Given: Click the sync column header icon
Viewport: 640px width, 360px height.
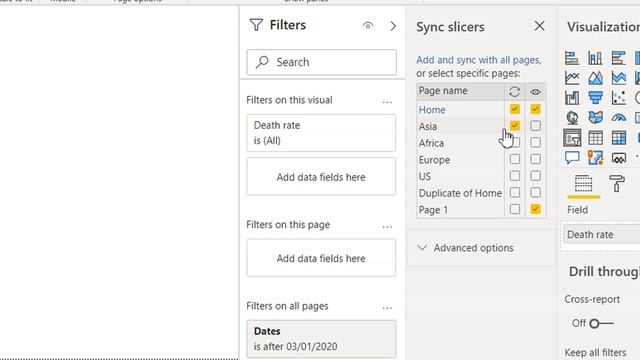Looking at the screenshot, I should click(514, 91).
